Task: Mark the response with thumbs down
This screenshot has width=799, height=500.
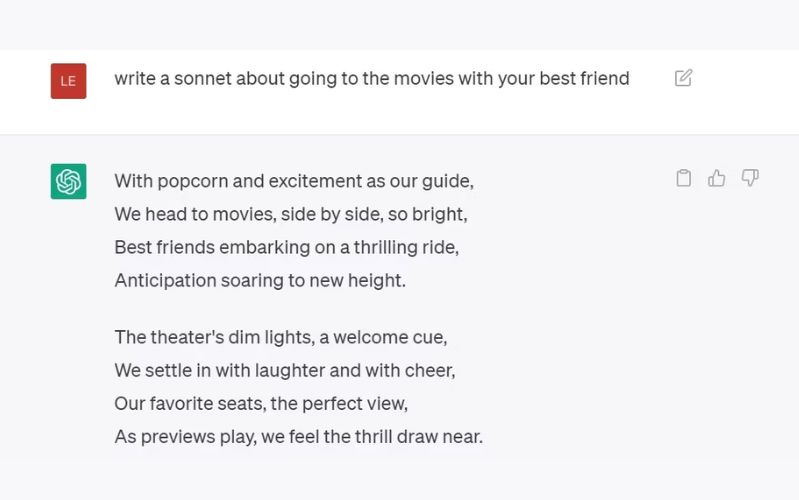Action: pyautogui.click(x=750, y=178)
